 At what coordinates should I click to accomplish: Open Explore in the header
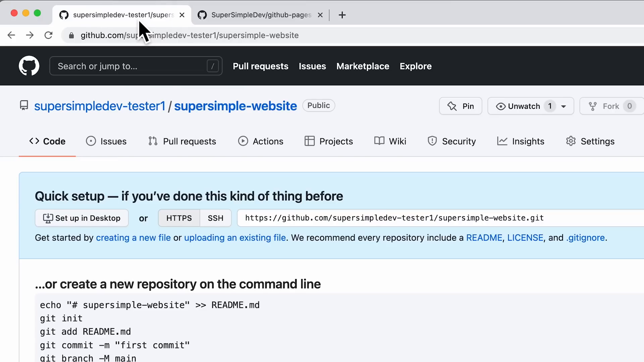tap(416, 66)
